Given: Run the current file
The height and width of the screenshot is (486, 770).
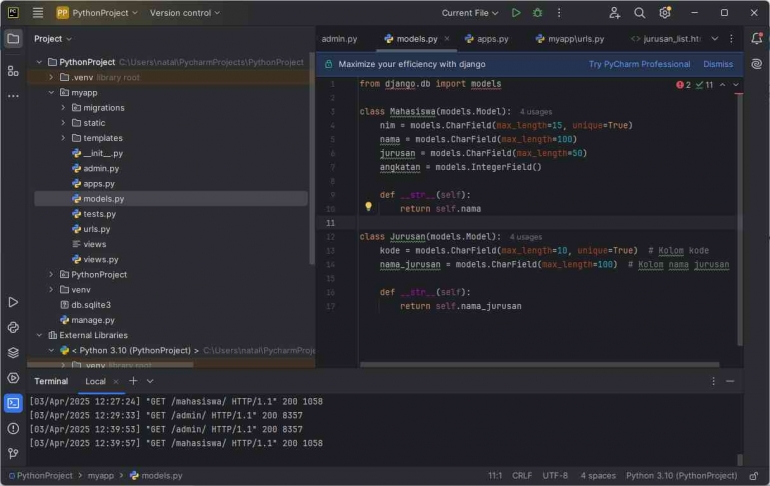Looking at the screenshot, I should 516,13.
